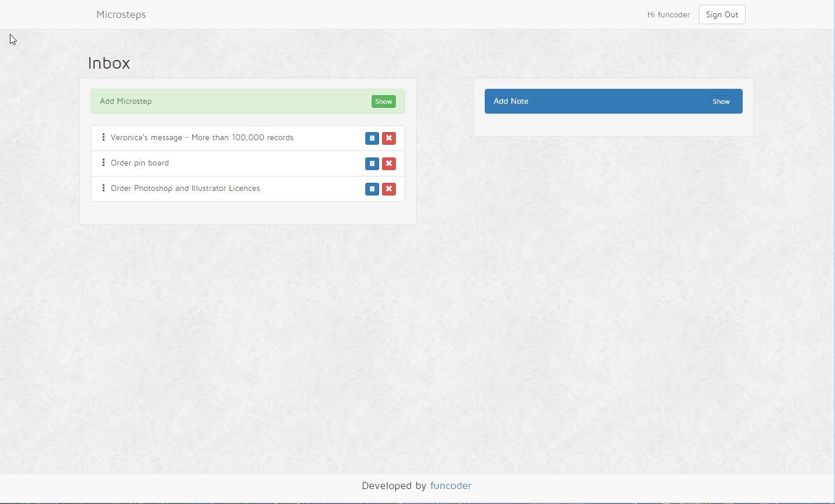Grab the drag handle of Veronica's message

click(103, 137)
